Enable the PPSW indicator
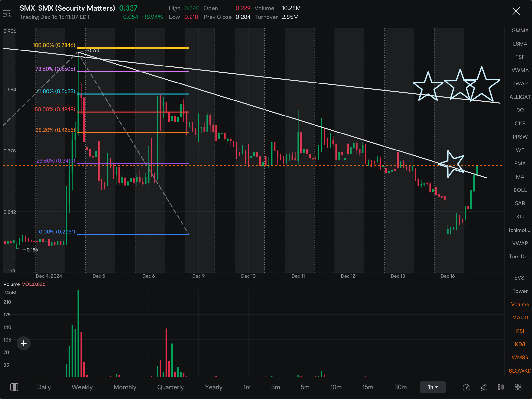 (x=520, y=137)
